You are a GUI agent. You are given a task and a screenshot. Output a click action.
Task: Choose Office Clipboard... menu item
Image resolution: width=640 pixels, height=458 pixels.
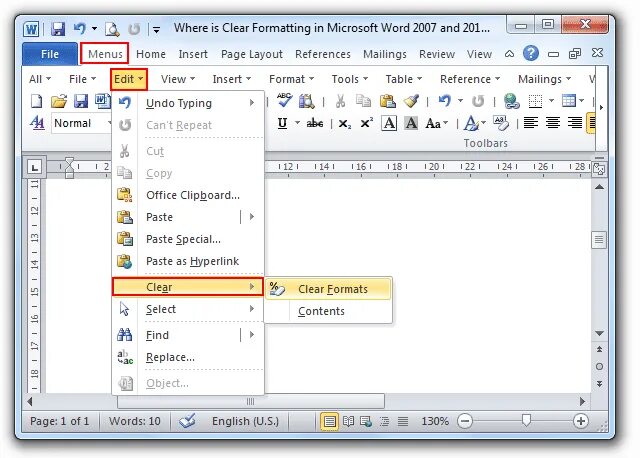(x=188, y=195)
